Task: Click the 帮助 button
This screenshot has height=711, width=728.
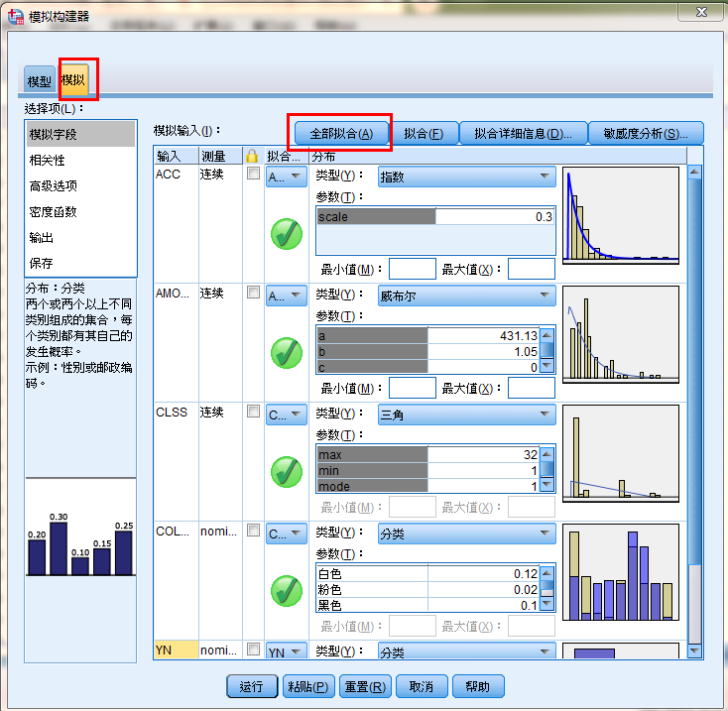Action: point(478,686)
